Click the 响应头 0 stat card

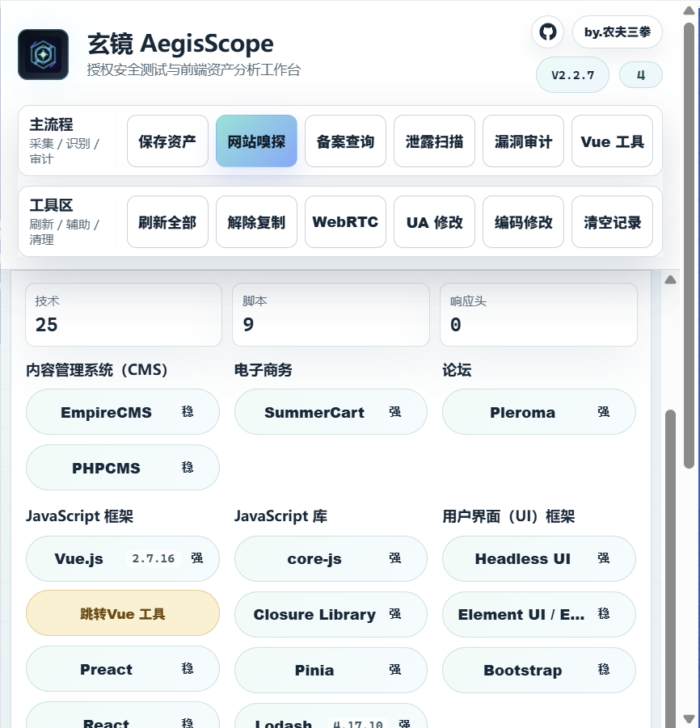pyautogui.click(x=538, y=315)
